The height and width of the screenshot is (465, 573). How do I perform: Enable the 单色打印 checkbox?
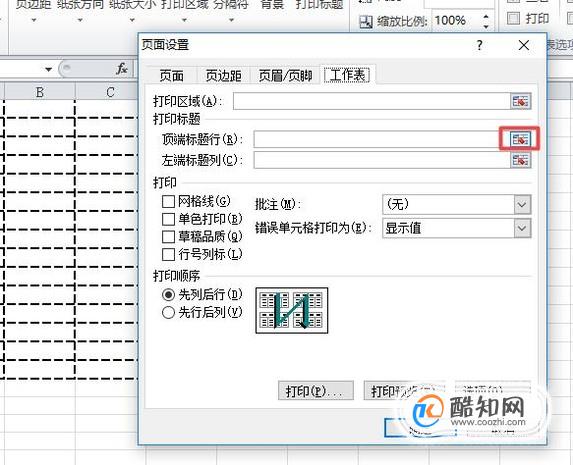pos(168,219)
